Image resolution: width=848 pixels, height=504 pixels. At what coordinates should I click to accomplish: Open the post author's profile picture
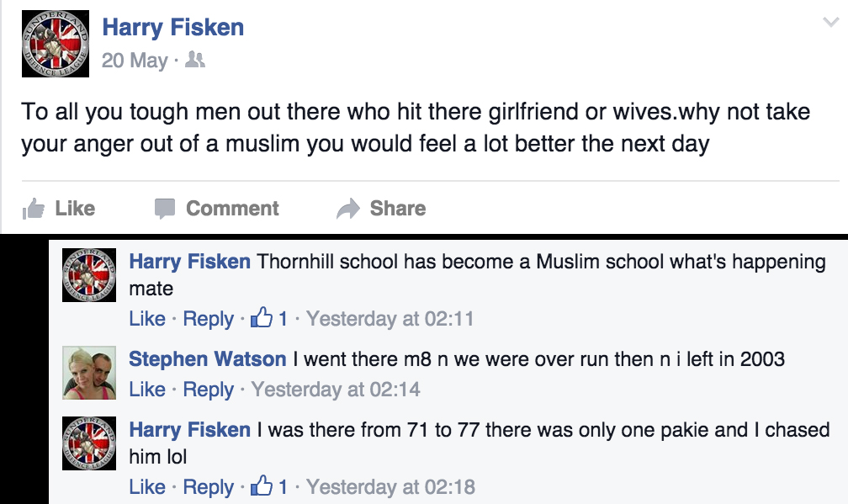coord(55,45)
